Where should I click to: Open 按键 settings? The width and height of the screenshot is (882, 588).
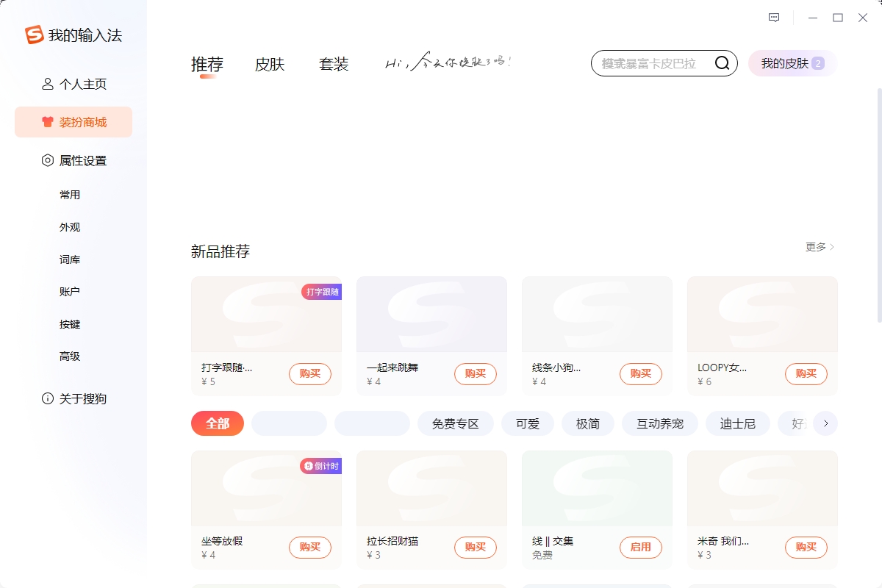tap(70, 324)
